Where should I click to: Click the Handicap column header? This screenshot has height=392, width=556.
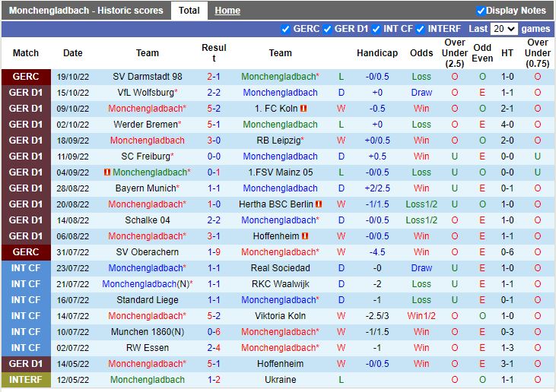click(x=377, y=53)
